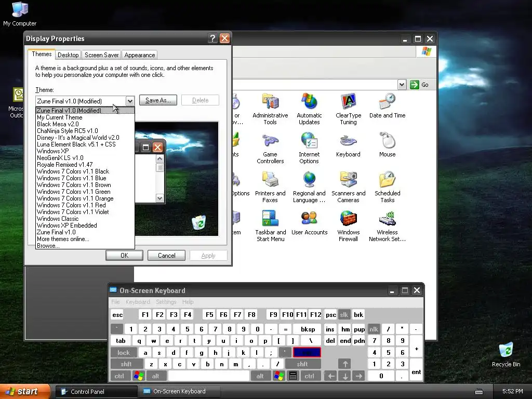Open the Start menu
This screenshot has width=532, height=399.
(x=24, y=392)
